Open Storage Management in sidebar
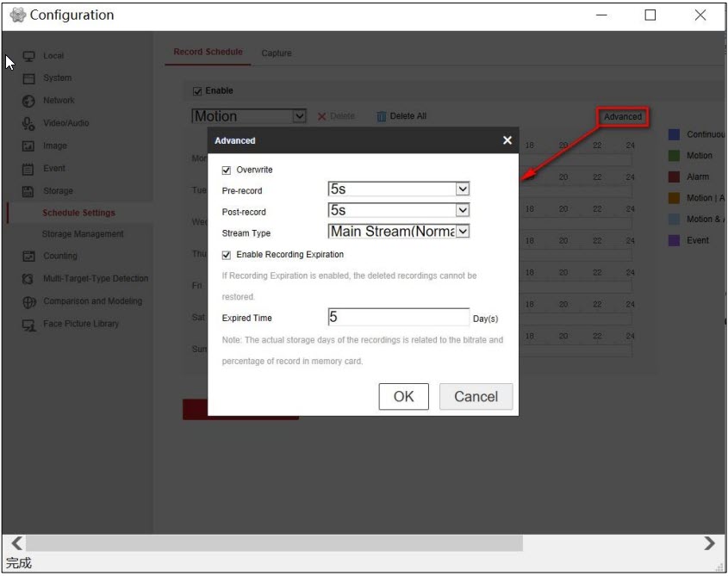The width and height of the screenshot is (728, 576). pyautogui.click(x=83, y=234)
